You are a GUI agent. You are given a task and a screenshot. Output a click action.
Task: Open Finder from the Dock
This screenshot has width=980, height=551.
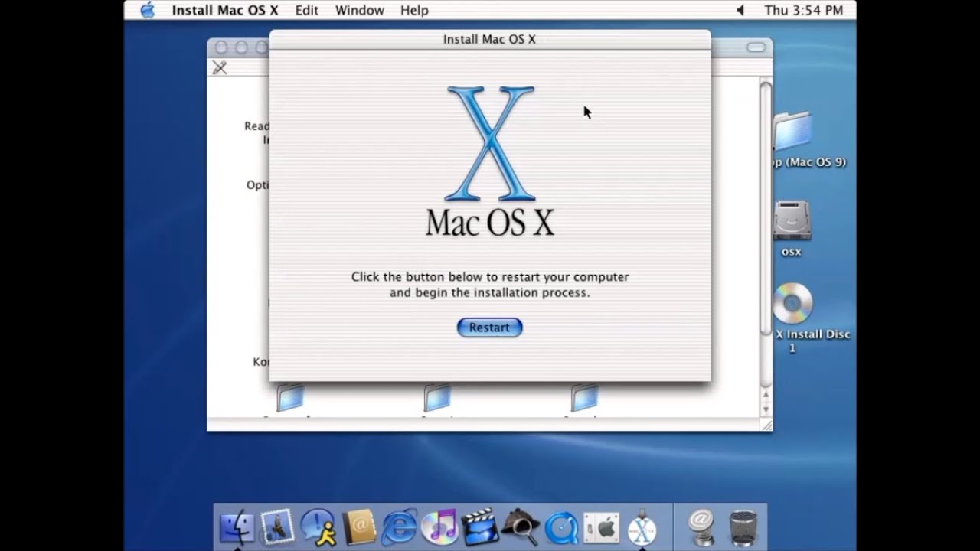click(x=237, y=527)
